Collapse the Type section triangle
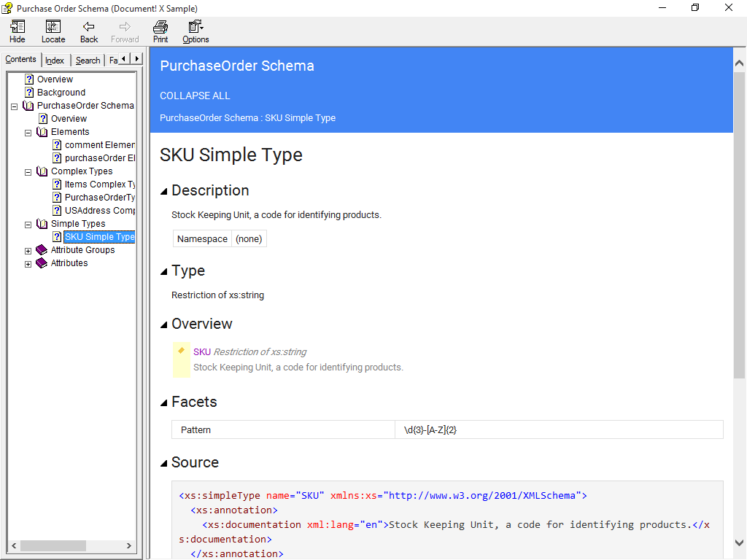 [x=164, y=272]
